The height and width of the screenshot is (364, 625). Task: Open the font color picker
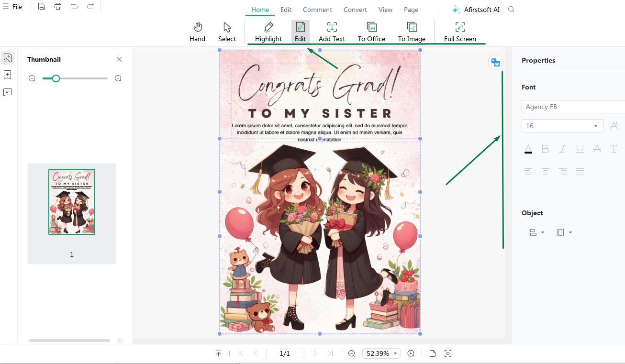tap(528, 149)
